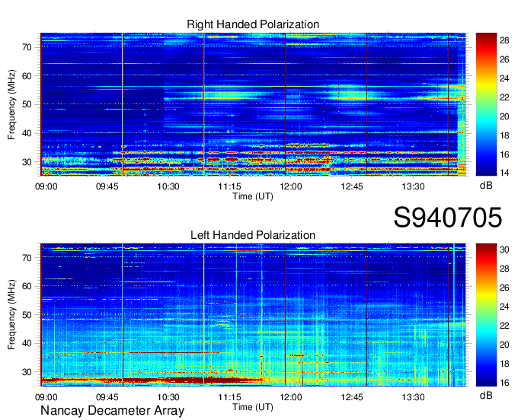518x420 pixels.
Task: Click 09:45 tick under lower plot
Action: click(107, 397)
